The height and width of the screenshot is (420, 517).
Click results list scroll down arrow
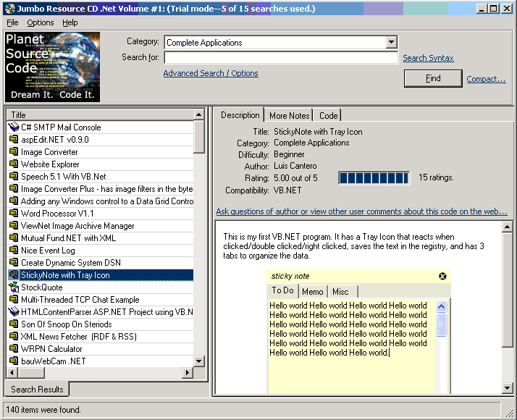198,361
